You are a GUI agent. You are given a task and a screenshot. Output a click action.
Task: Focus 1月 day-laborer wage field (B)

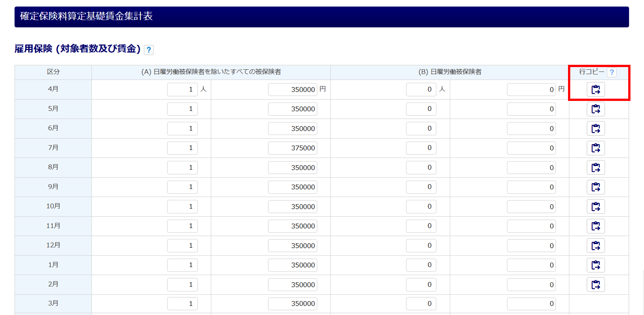pyautogui.click(x=531, y=265)
